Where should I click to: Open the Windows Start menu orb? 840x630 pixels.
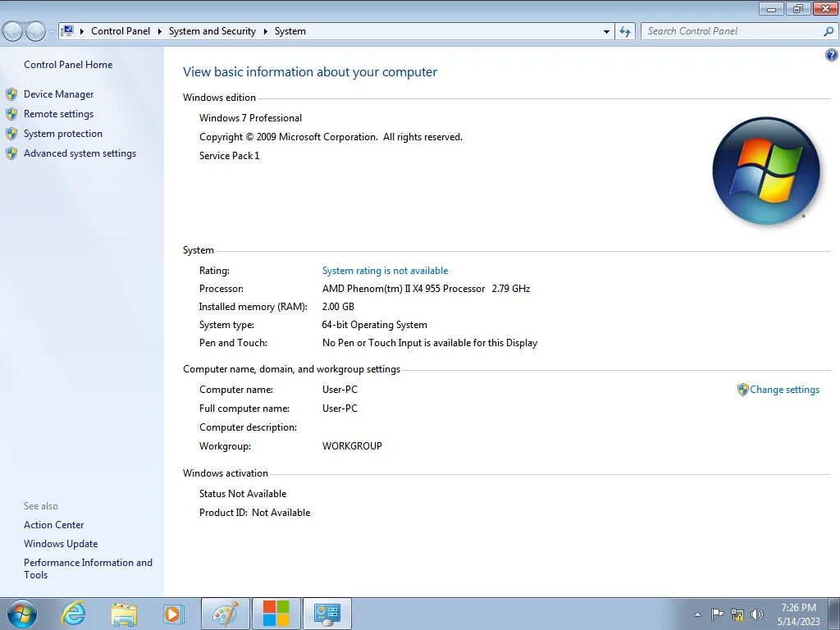point(22,614)
